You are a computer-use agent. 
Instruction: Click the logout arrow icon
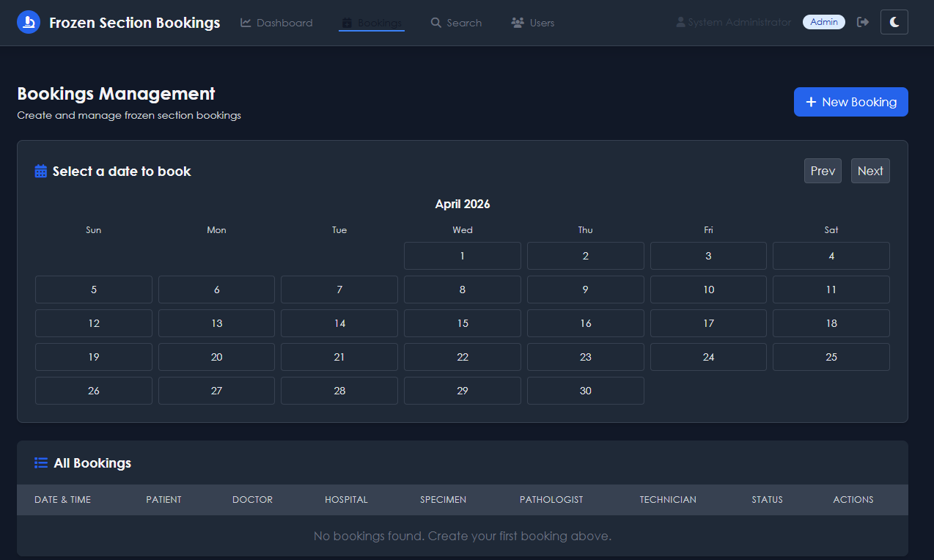[863, 22]
